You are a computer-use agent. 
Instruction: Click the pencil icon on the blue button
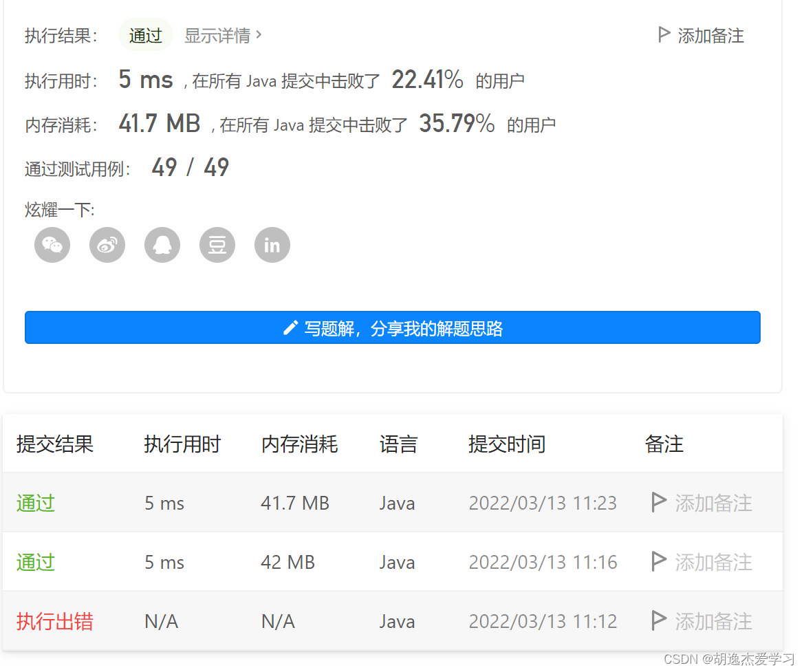291,327
